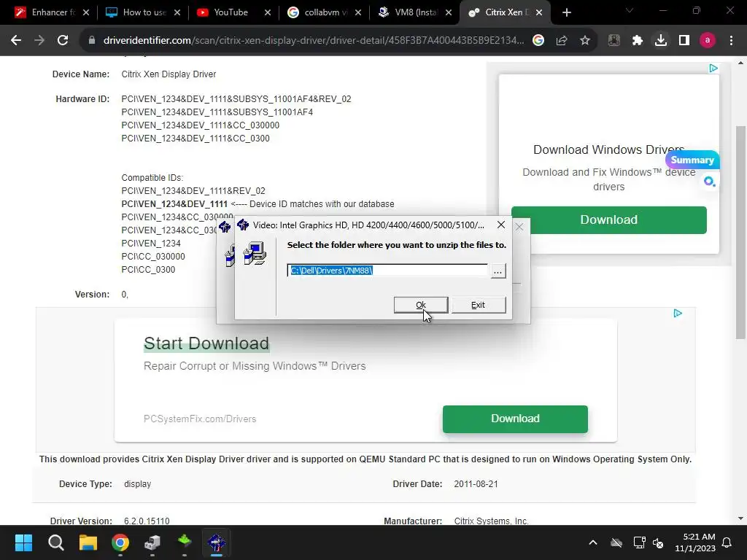This screenshot has width=747, height=560.
Task: Click the site lock icon
Action: (x=92, y=41)
